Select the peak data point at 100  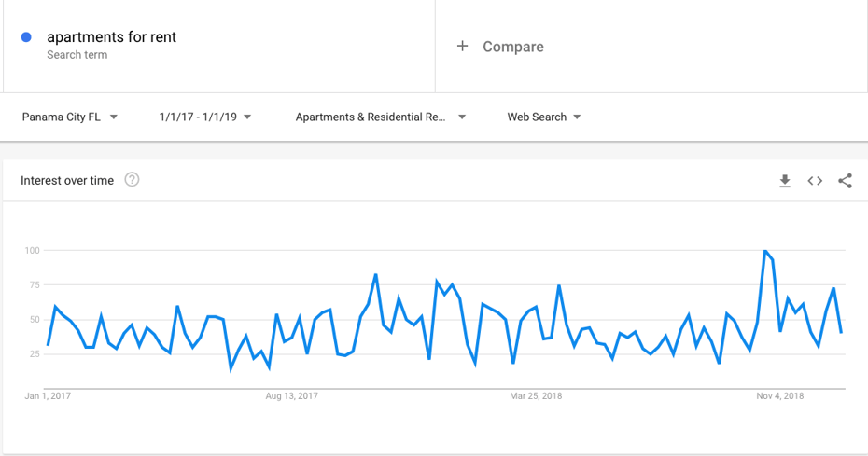click(x=765, y=251)
